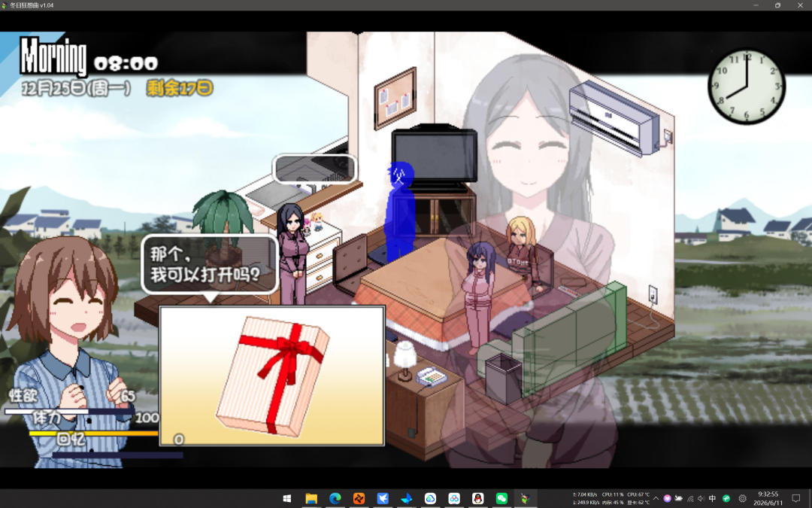Click the trash bin near the sofa
This screenshot has width=812, height=508.
coord(503,379)
